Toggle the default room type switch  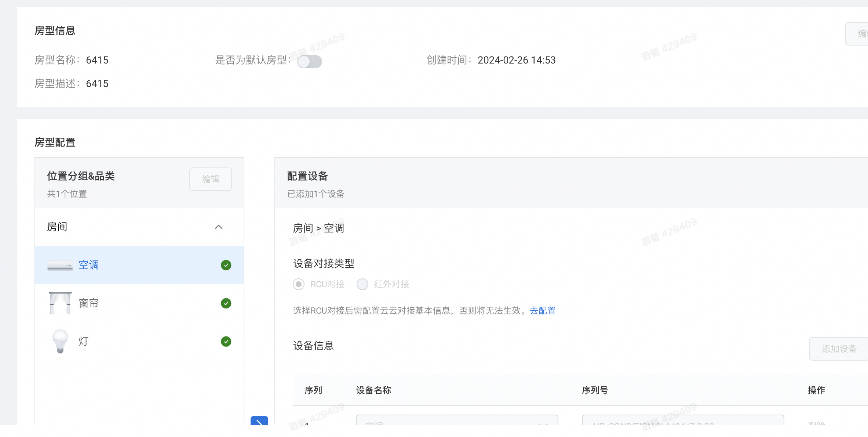coord(309,61)
